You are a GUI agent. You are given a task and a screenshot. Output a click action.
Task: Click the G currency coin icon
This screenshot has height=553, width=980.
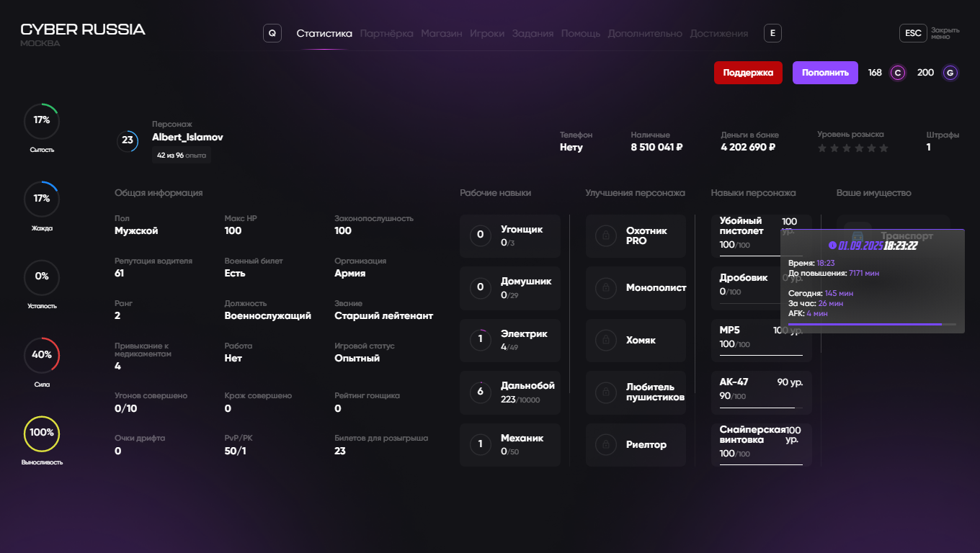950,73
